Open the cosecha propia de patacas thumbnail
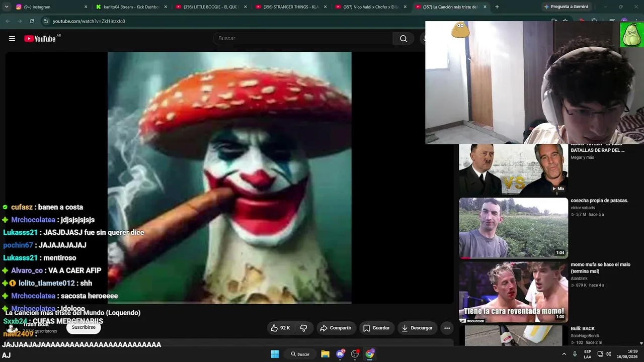644x362 pixels. 513,228
